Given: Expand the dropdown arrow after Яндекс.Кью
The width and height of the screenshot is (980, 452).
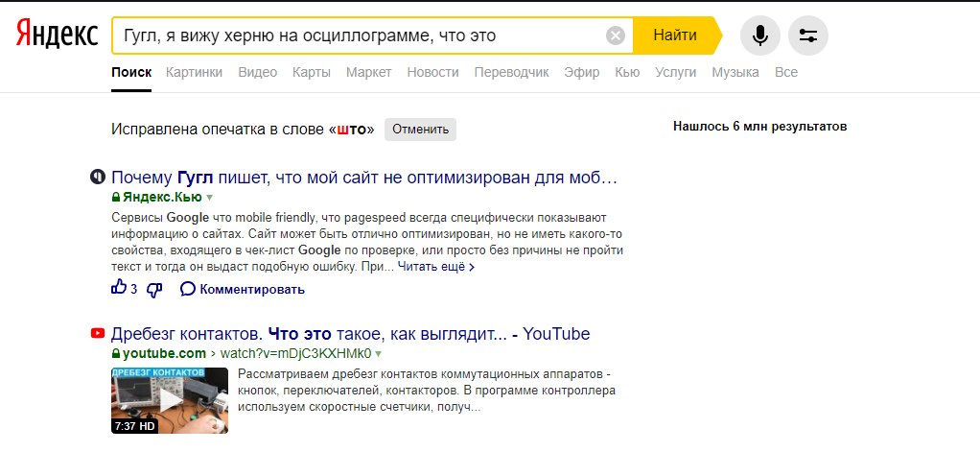Looking at the screenshot, I should coord(209,198).
